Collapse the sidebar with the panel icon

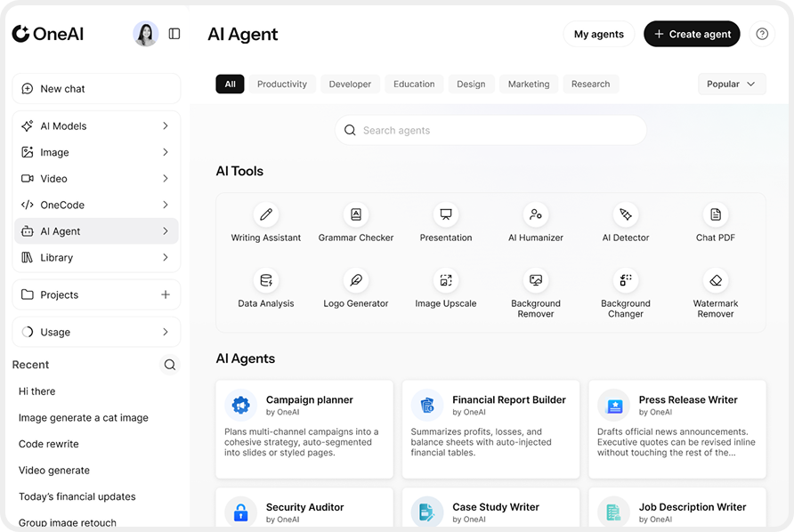pos(174,34)
